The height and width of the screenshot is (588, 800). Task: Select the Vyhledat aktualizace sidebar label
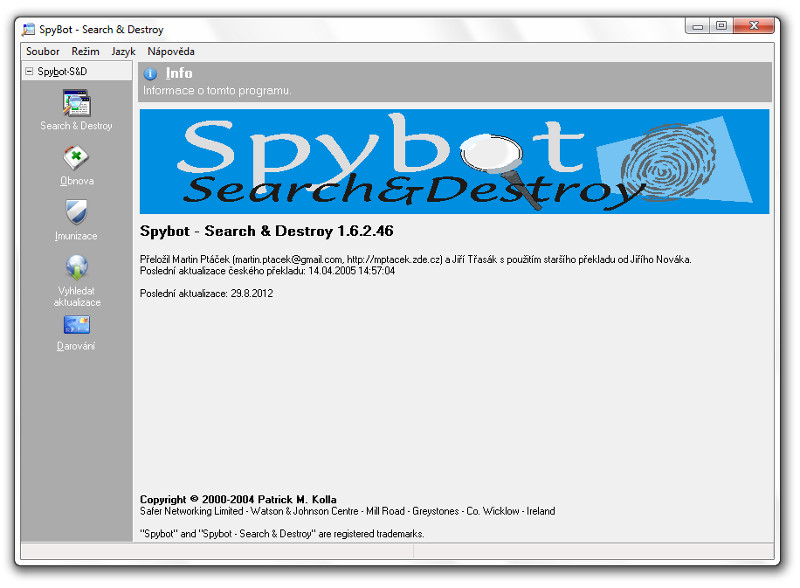(77, 297)
